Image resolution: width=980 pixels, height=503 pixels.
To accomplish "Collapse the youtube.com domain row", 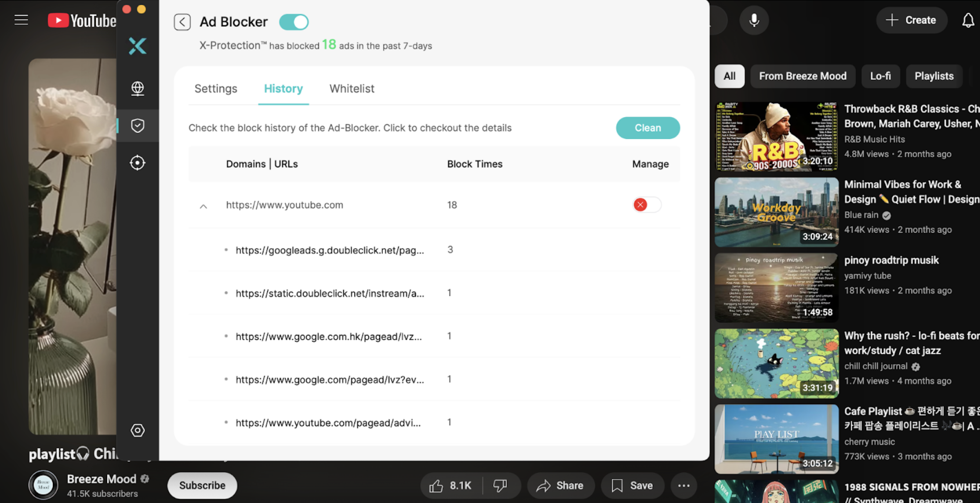I will (203, 206).
